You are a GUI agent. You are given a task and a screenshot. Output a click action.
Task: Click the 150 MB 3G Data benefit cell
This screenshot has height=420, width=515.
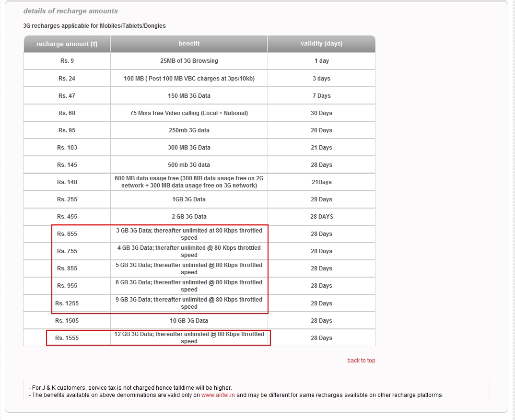tap(188, 95)
